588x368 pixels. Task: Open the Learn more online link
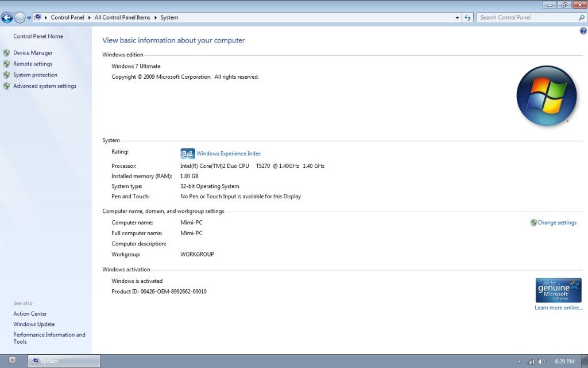559,308
